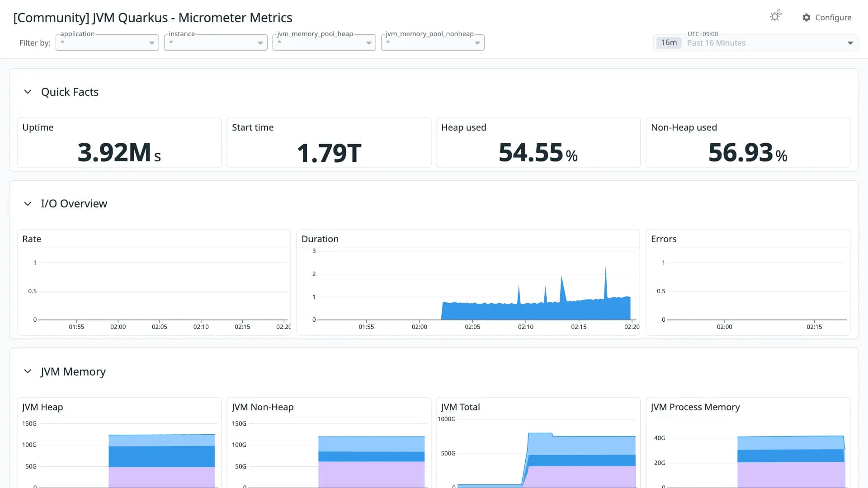Click the Quick Facts section title
The height and width of the screenshot is (488, 868).
point(70,92)
